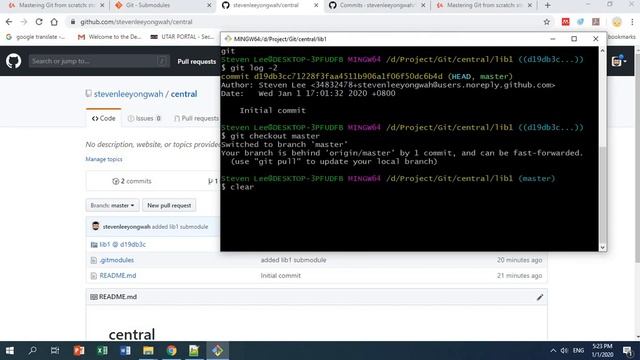This screenshot has height=360, width=640.
Task: Click the terminal scrollbar up arrow
Action: pos(602,51)
